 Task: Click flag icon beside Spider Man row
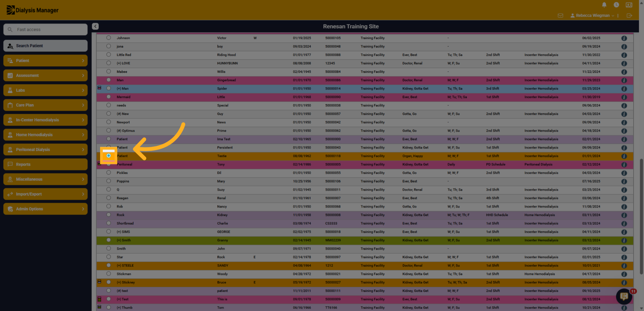[x=99, y=88]
